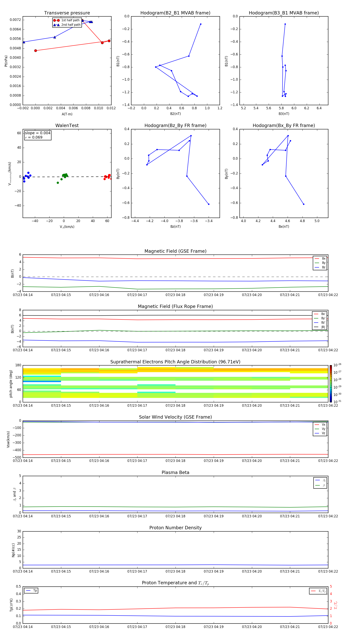Select the "Hodogram(B2_B1 MVAB frame)" title
Viewport: 351px width, 644px height.
point(175,13)
